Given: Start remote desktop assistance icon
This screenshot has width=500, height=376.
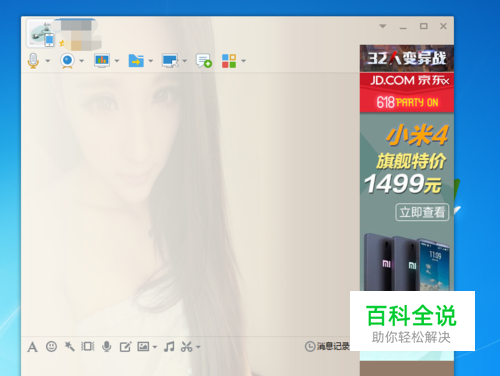Looking at the screenshot, I should (x=170, y=61).
